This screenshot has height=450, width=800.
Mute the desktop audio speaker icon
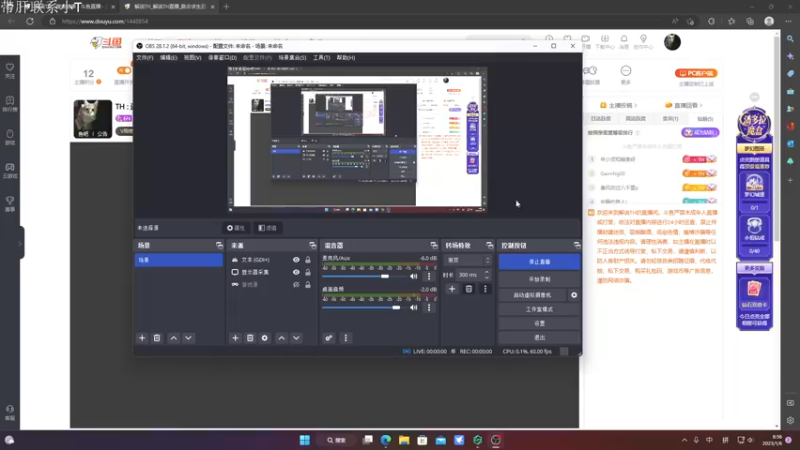pyautogui.click(x=414, y=308)
